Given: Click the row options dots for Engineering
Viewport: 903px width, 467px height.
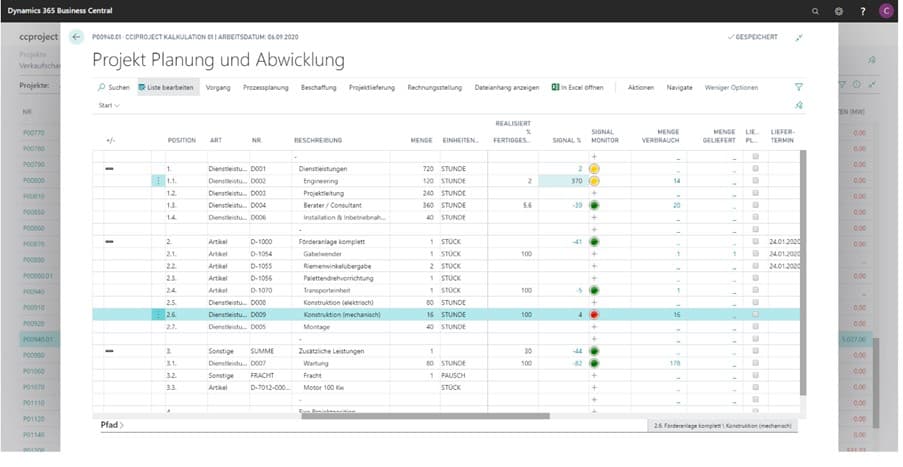Looking at the screenshot, I should [x=157, y=181].
